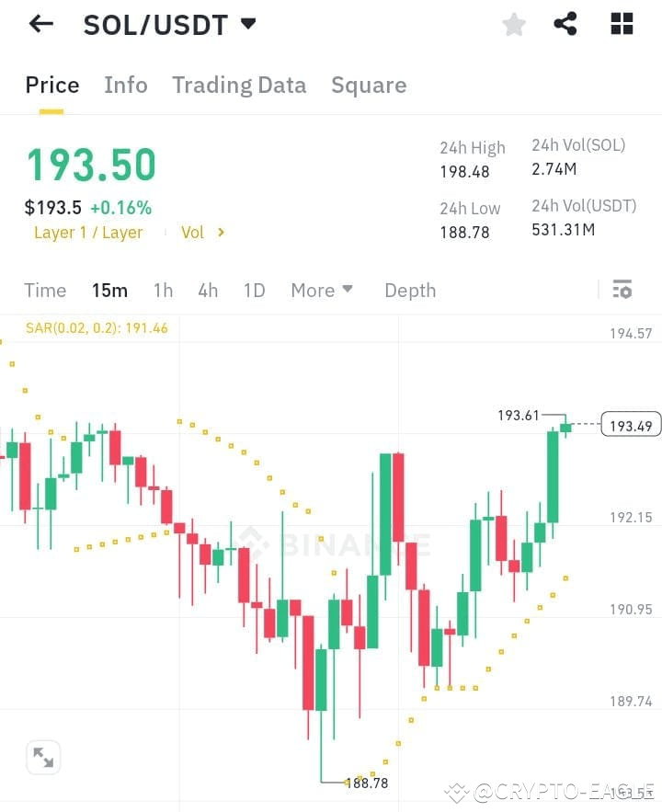662x812 pixels.
Task: Open the SAR indicator settings label
Action: pyautogui.click(x=96, y=327)
